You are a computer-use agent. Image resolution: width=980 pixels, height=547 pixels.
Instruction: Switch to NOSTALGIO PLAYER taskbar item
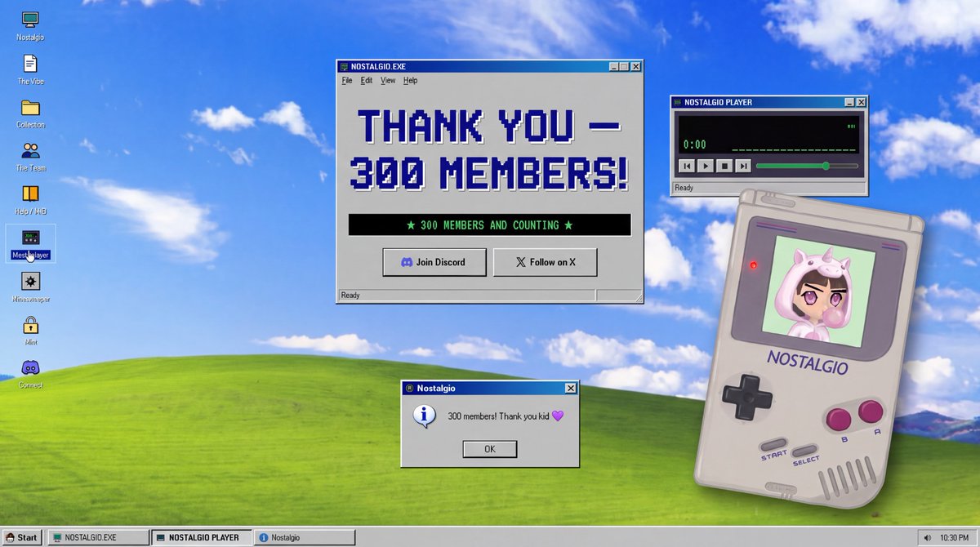[x=202, y=537]
